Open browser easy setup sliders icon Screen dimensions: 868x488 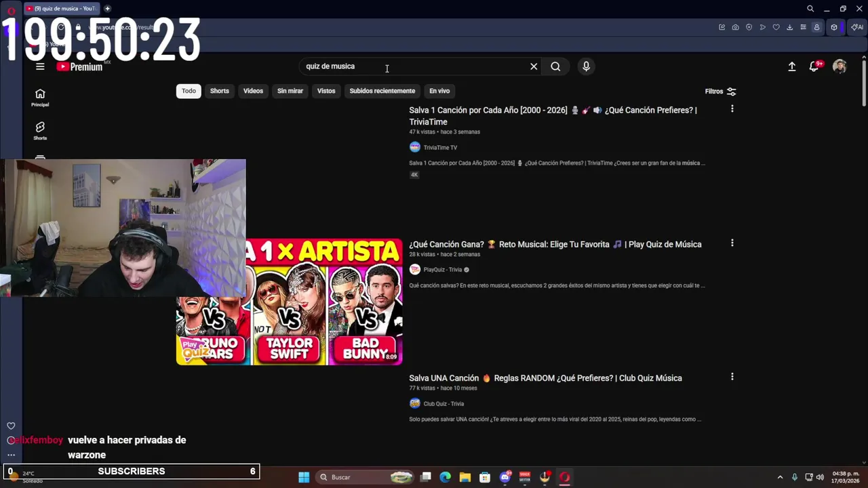coord(803,27)
